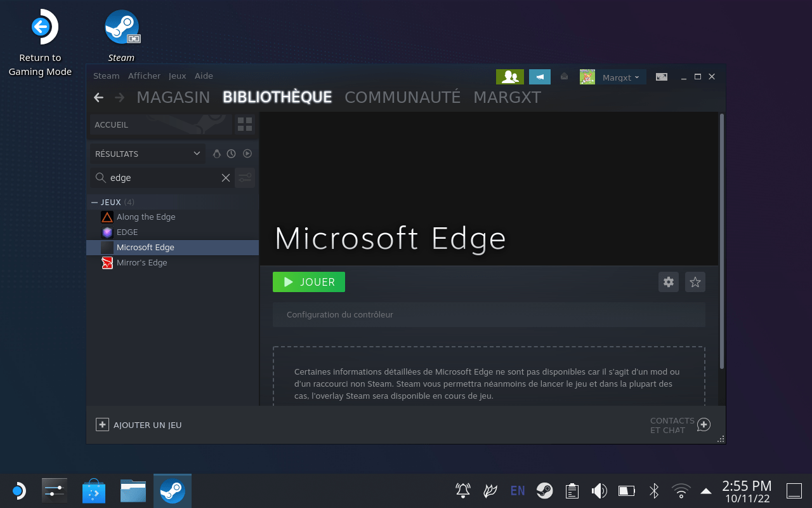
Task: Go to the ACCUEIL library home
Action: (x=161, y=124)
